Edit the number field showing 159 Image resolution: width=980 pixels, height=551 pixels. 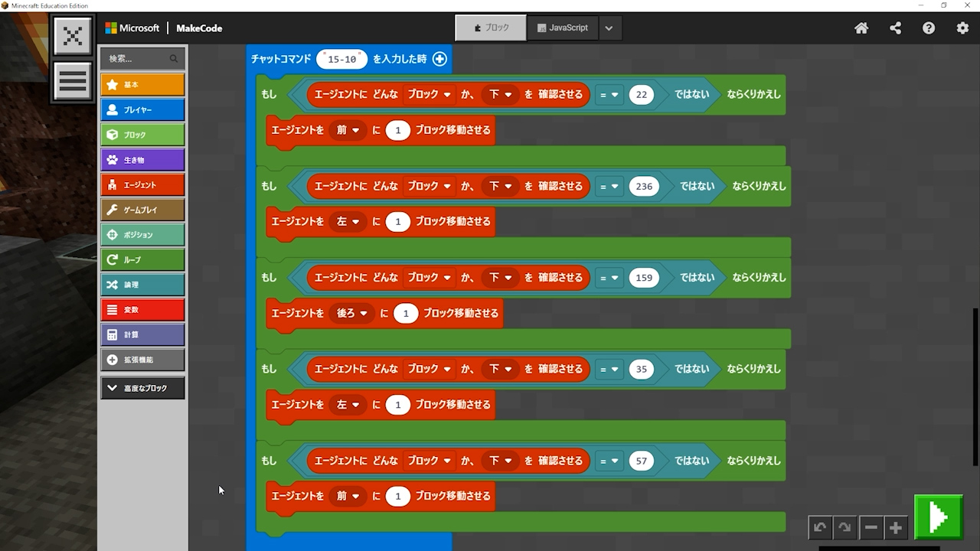[644, 277]
